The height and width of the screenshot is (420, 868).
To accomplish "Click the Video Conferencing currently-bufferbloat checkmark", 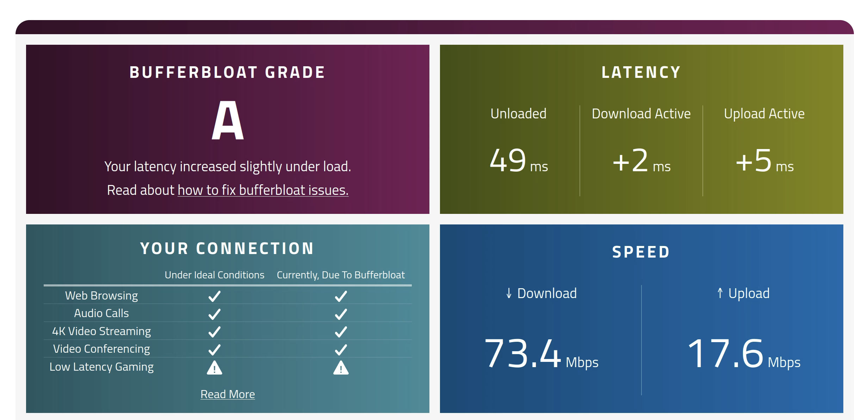I will 341,350.
